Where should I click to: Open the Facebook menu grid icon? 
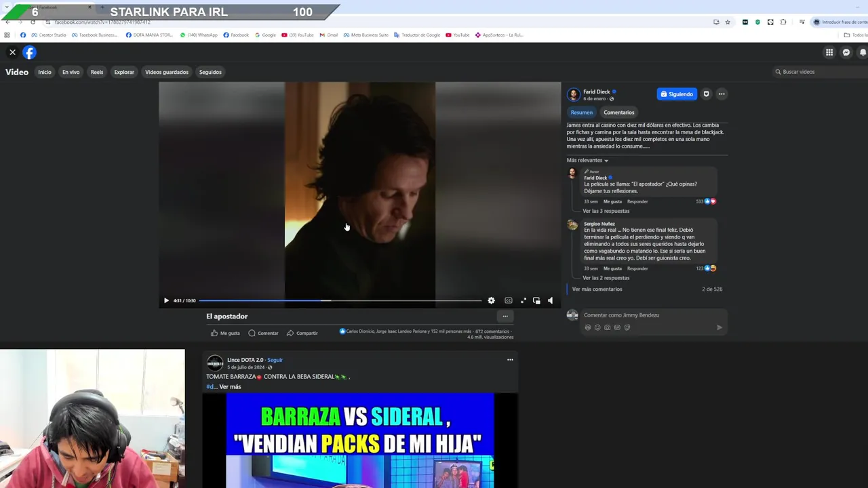(829, 52)
